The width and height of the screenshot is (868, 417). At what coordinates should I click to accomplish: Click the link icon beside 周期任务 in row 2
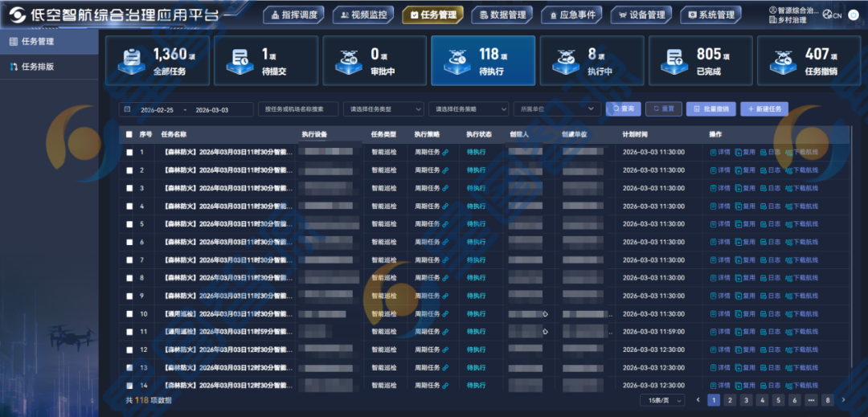tap(445, 170)
